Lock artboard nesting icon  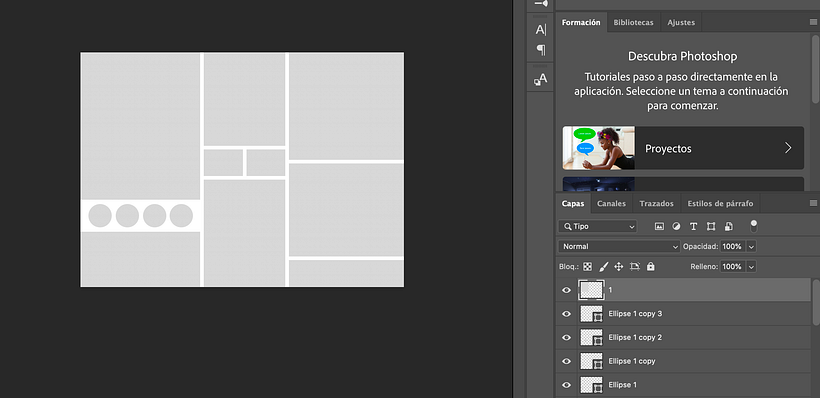[635, 267]
